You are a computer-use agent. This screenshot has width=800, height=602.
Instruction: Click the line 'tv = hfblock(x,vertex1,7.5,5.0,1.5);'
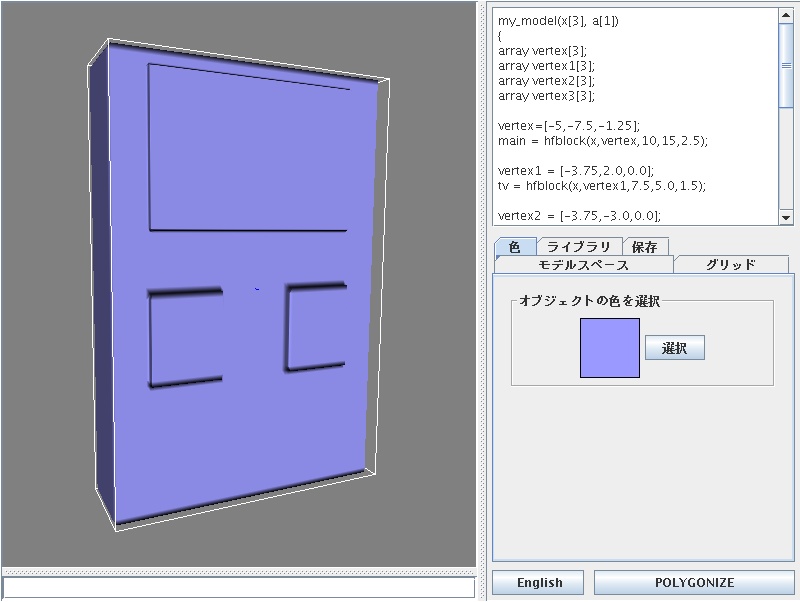coord(602,186)
